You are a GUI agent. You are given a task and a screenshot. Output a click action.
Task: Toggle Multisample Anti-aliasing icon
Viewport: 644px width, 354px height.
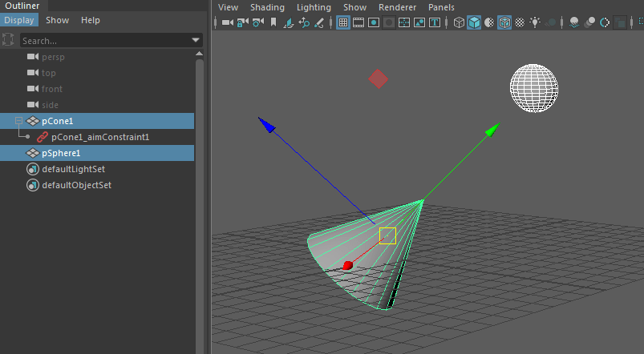tap(605, 22)
